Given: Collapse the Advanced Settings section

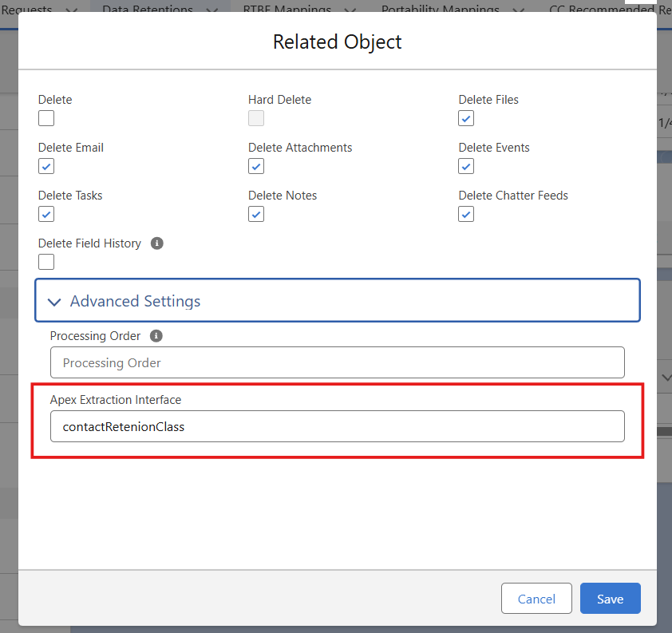Looking at the screenshot, I should (x=54, y=302).
